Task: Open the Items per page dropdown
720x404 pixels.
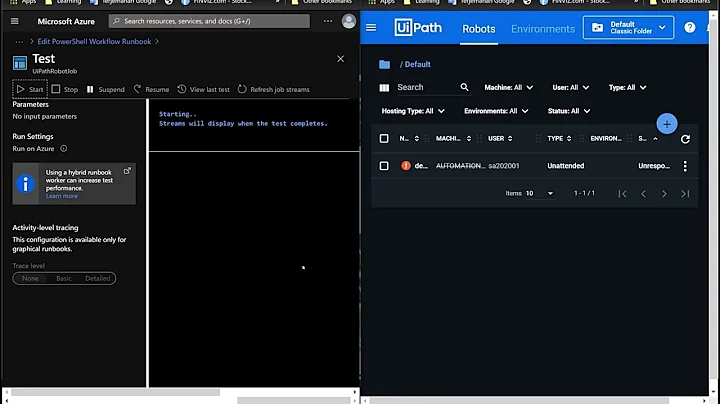Action: coord(539,193)
